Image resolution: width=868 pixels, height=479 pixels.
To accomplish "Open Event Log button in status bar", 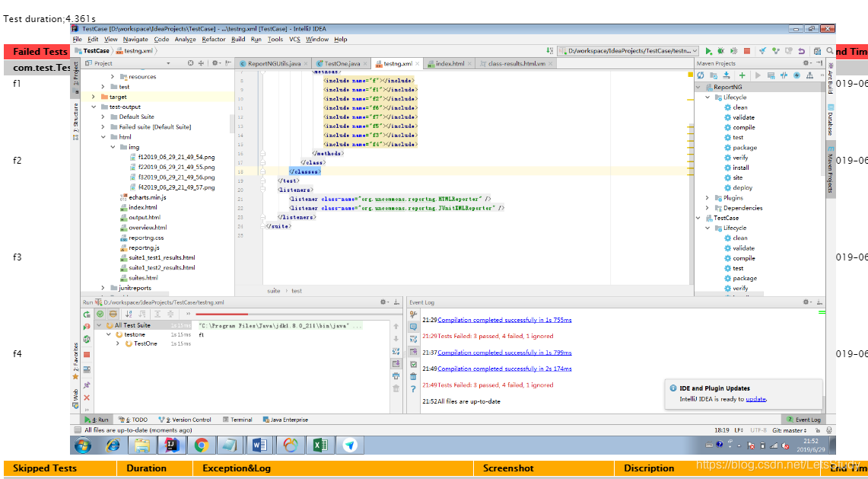I will coord(803,420).
